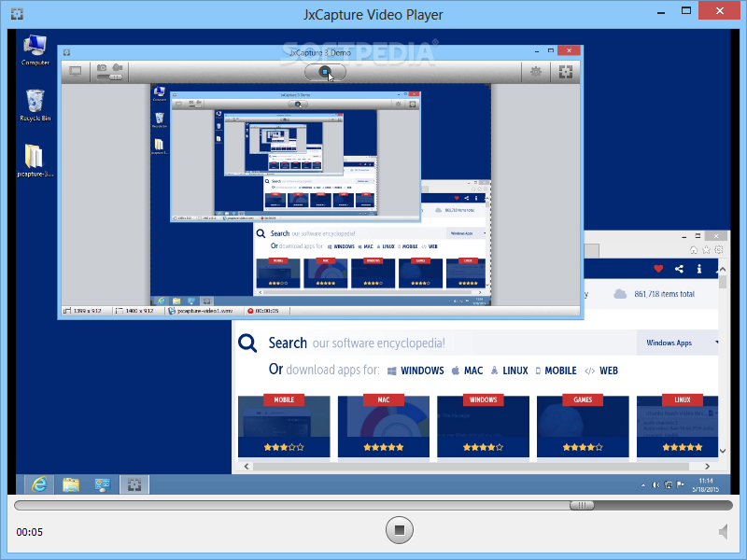Viewport: 747px width, 560px height.
Task: Expand the Windows Apps dropdown
Action: [678, 343]
